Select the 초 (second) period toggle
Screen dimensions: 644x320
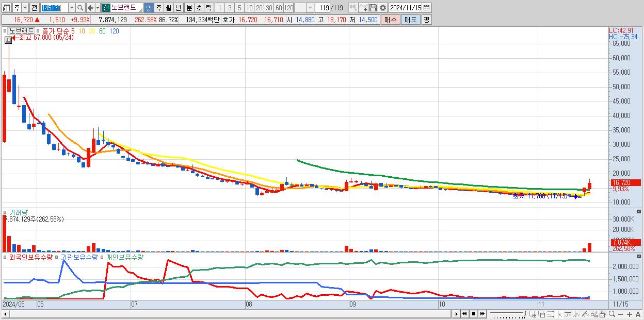click(x=199, y=8)
